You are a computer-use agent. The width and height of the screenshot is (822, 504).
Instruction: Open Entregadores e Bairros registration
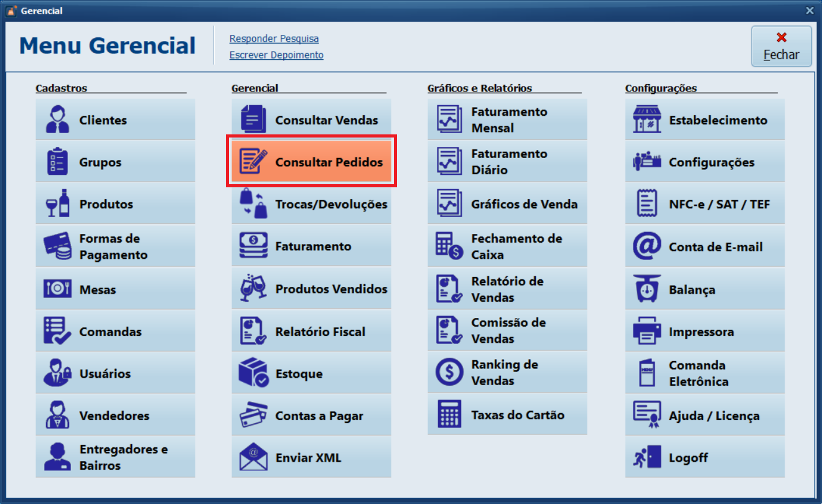click(115, 457)
